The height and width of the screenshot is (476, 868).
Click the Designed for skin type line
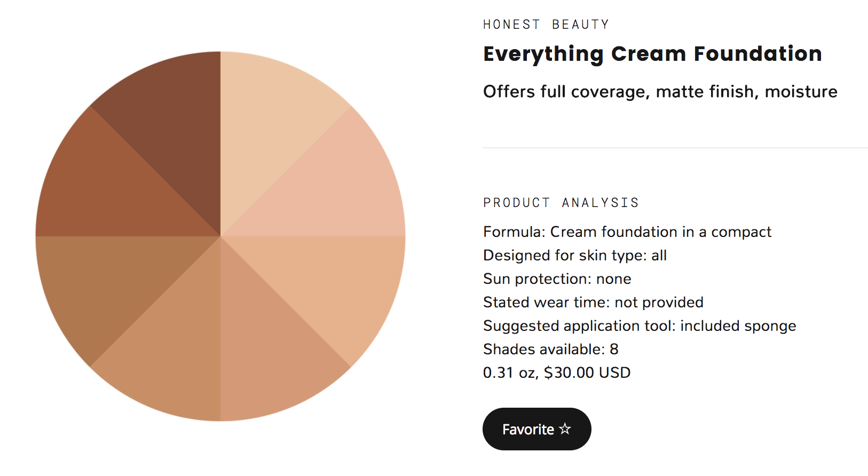tap(574, 256)
